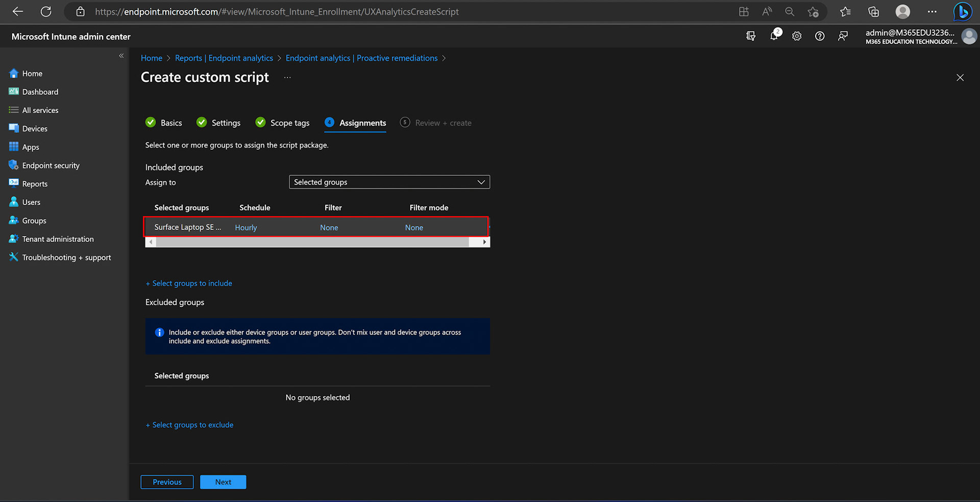The image size is (980, 502).
Task: Open the Favorites list icon
Action: [x=845, y=11]
